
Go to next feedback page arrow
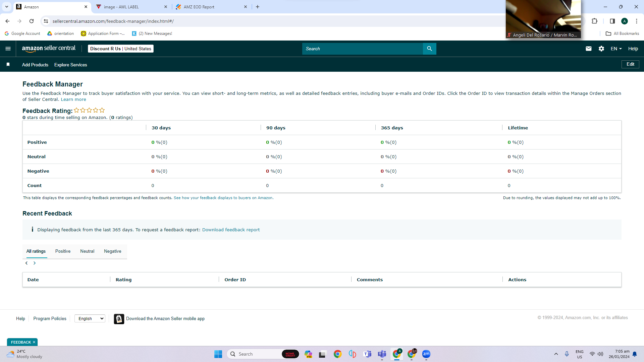(35, 263)
